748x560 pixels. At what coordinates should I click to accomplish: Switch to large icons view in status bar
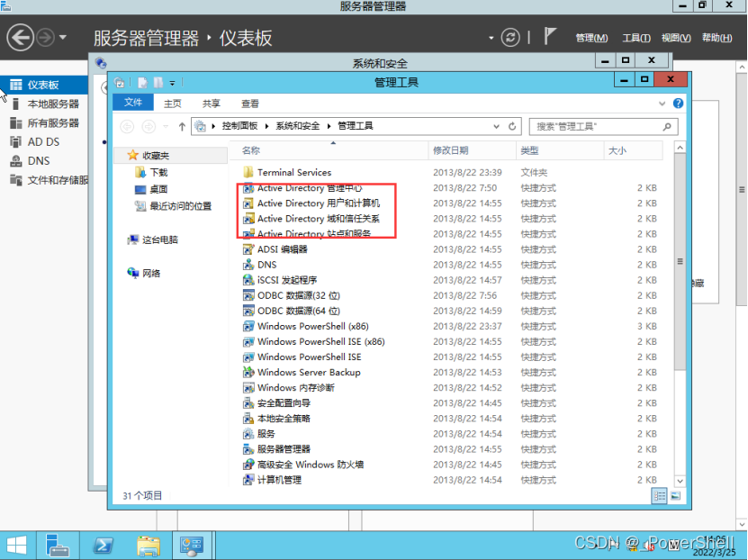point(675,496)
